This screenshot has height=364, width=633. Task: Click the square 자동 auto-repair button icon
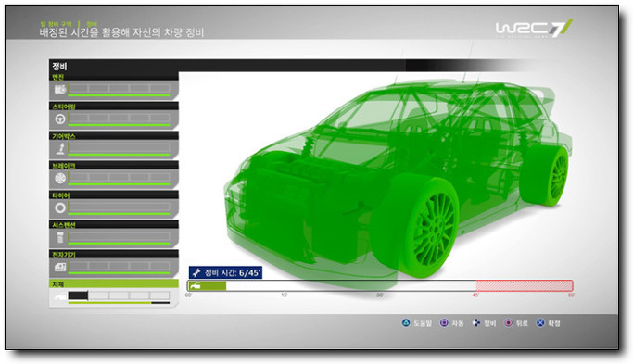[x=444, y=323]
